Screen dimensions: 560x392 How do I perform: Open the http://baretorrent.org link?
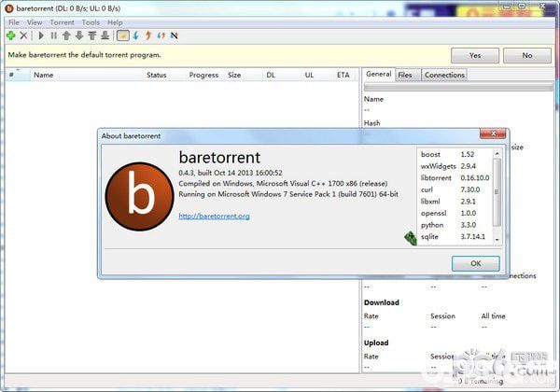[x=215, y=216]
